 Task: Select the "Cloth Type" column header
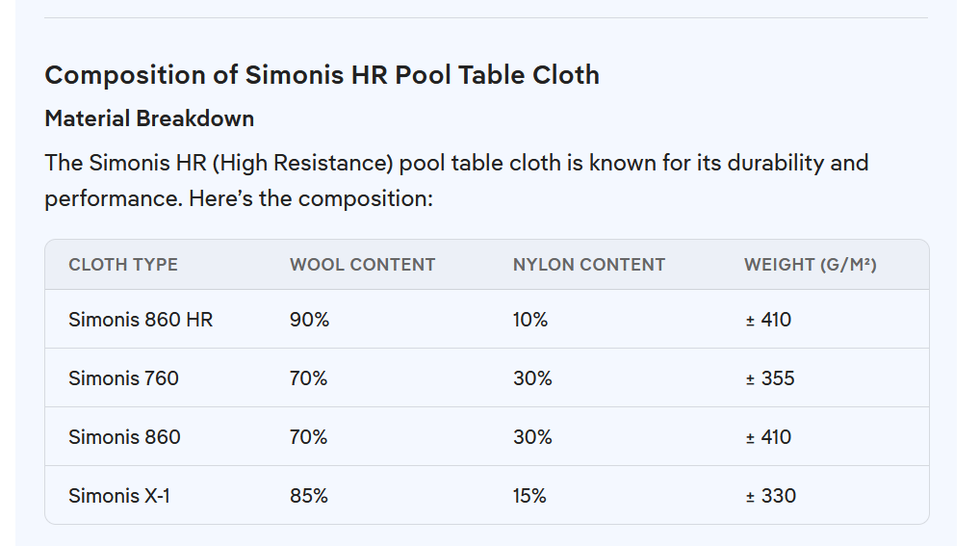123,265
